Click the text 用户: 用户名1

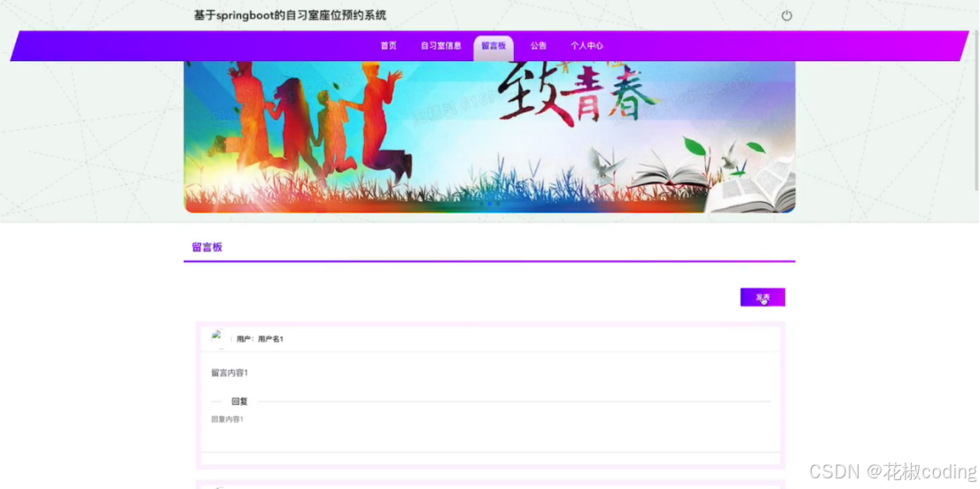(260, 338)
